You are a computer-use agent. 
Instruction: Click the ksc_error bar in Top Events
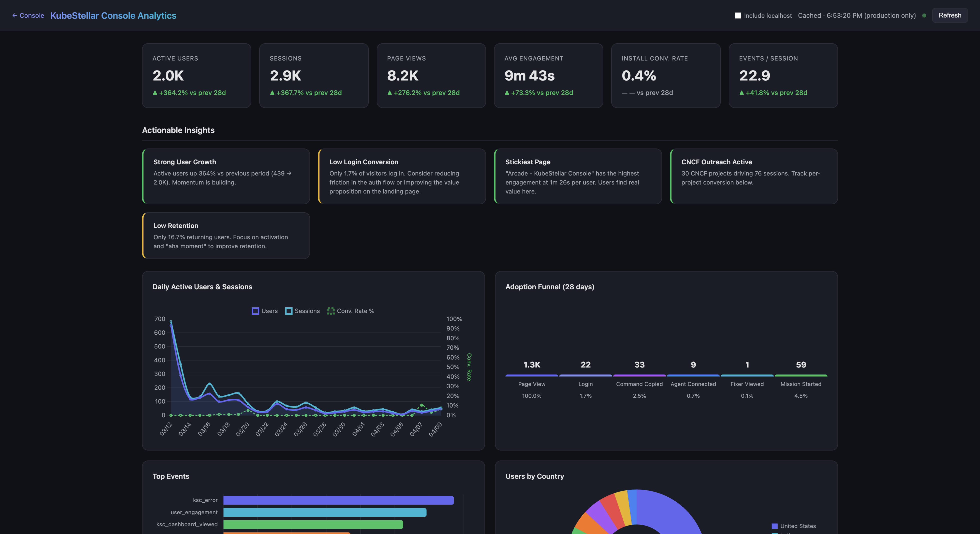338,500
